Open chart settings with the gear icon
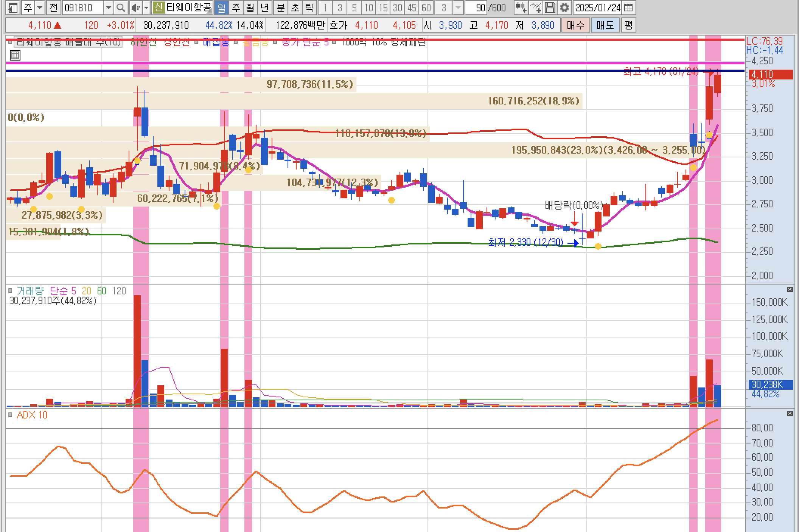Viewport: 799px width, 532px height. click(564, 8)
